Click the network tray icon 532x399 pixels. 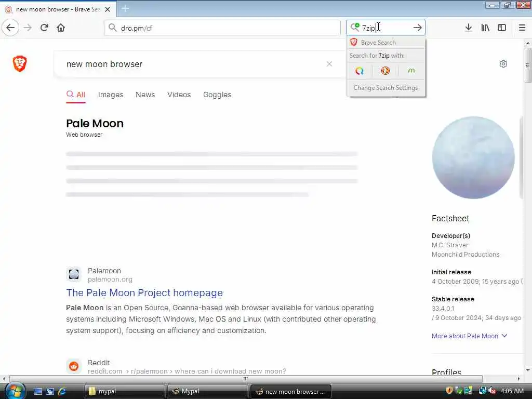point(482,391)
